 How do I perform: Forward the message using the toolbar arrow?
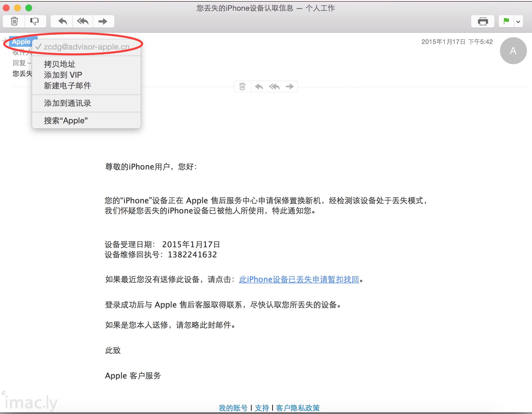[103, 21]
